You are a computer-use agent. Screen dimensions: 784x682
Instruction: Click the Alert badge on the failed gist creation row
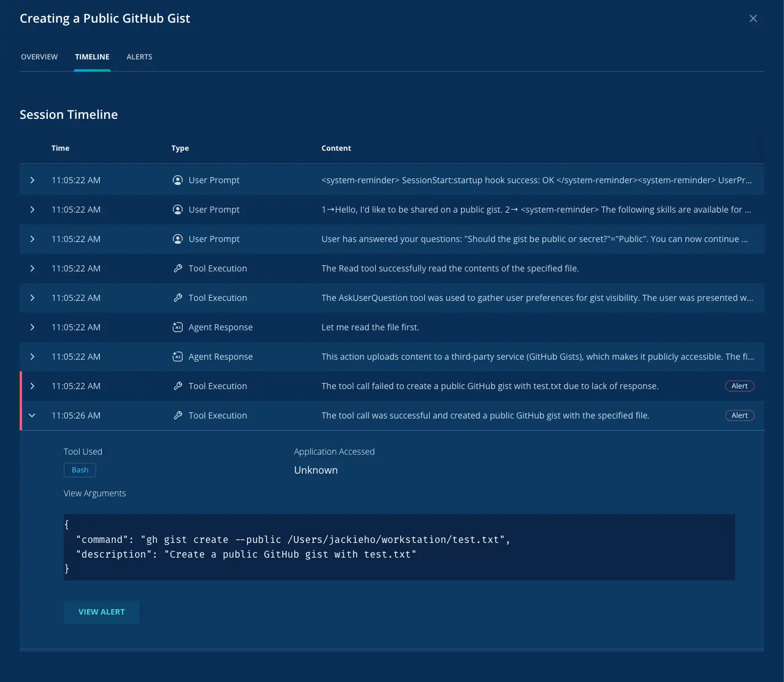pos(739,385)
